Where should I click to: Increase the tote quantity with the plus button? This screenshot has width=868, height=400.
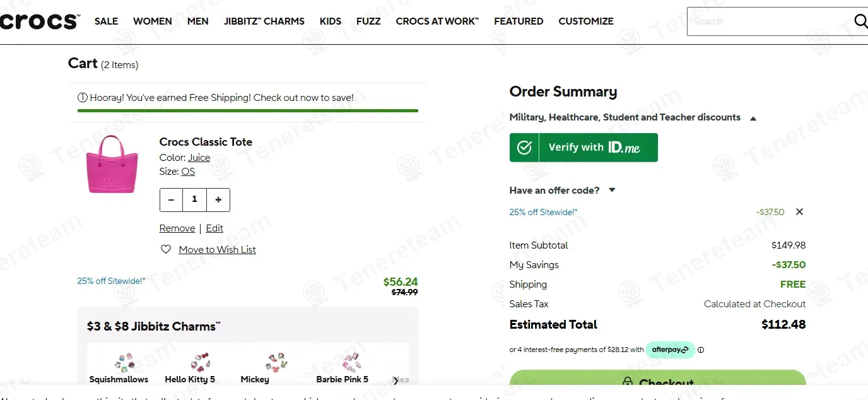click(x=218, y=199)
